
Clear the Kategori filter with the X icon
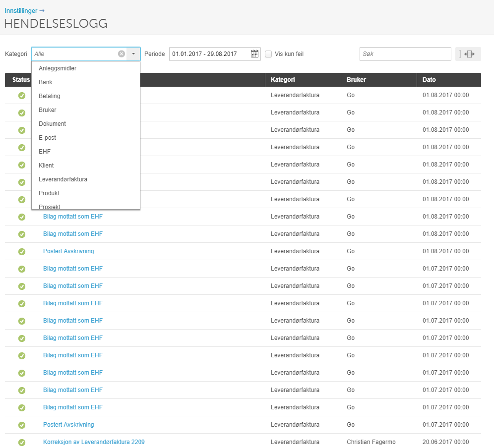(122, 54)
